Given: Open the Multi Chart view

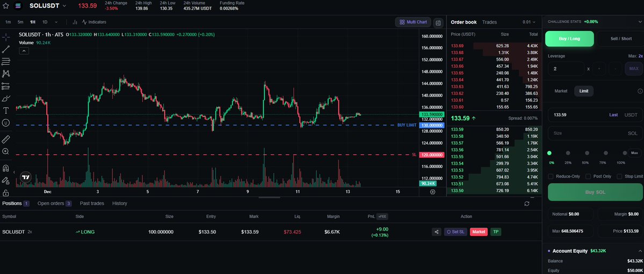Looking at the screenshot, I should [413, 22].
